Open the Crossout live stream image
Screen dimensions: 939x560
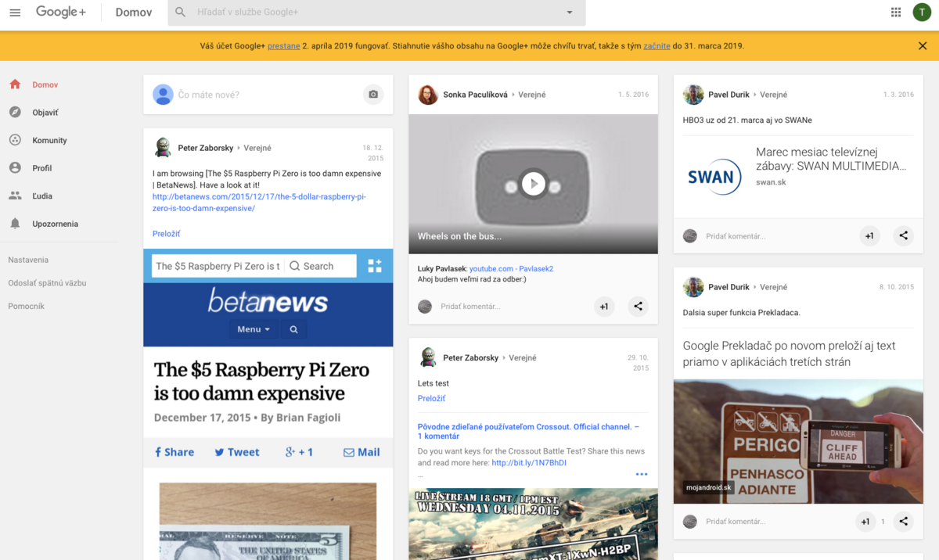(x=533, y=524)
